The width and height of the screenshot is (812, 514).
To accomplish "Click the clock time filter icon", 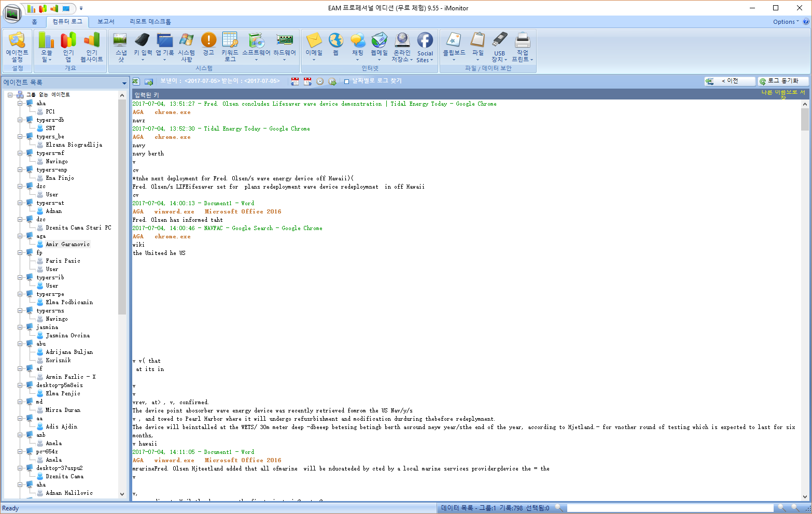I will [x=320, y=81].
